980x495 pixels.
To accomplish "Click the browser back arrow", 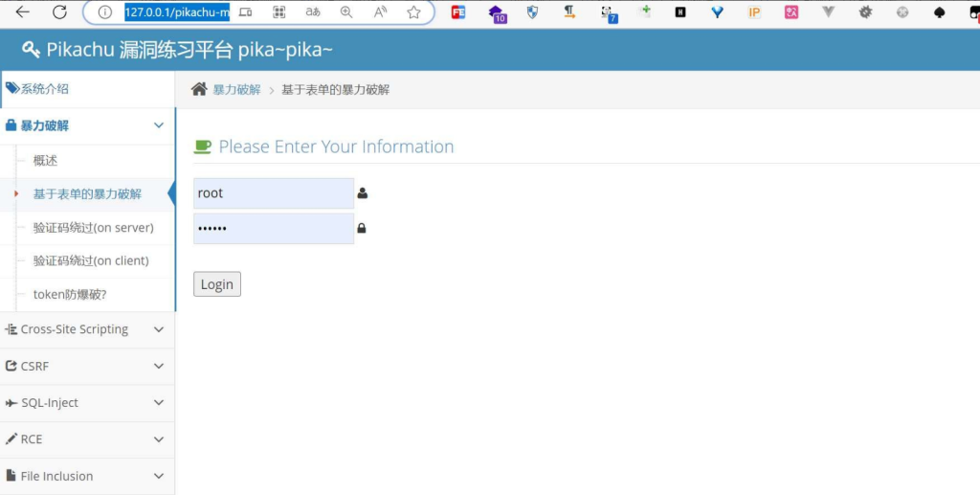I will [x=22, y=12].
